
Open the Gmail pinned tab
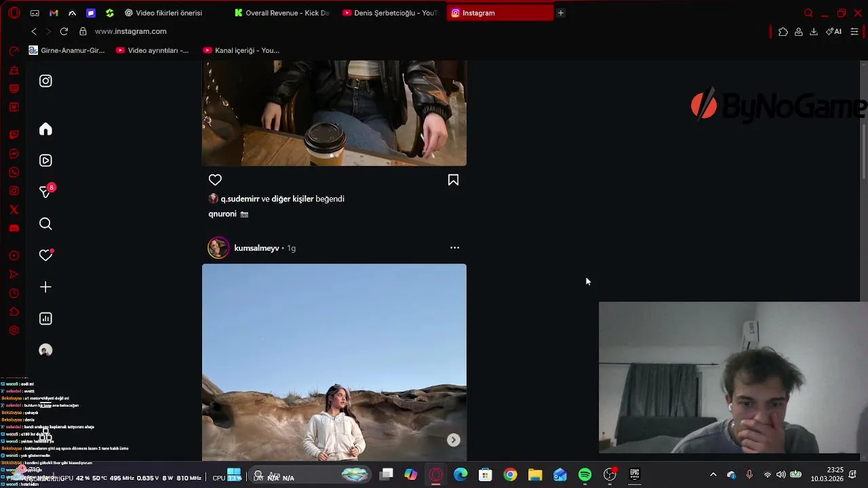pos(54,13)
